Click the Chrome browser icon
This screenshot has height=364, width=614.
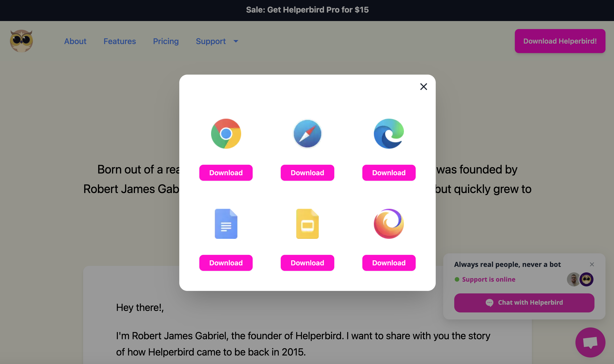tap(226, 134)
